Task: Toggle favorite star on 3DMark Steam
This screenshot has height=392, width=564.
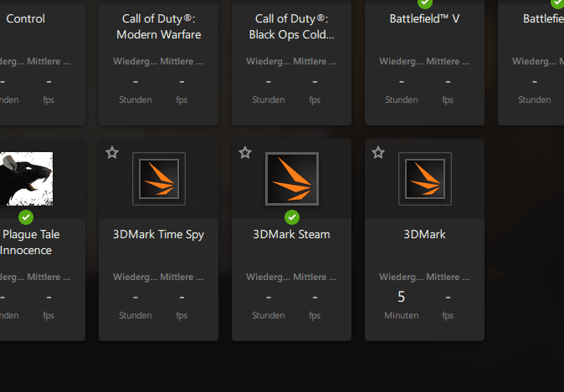Action: (245, 153)
